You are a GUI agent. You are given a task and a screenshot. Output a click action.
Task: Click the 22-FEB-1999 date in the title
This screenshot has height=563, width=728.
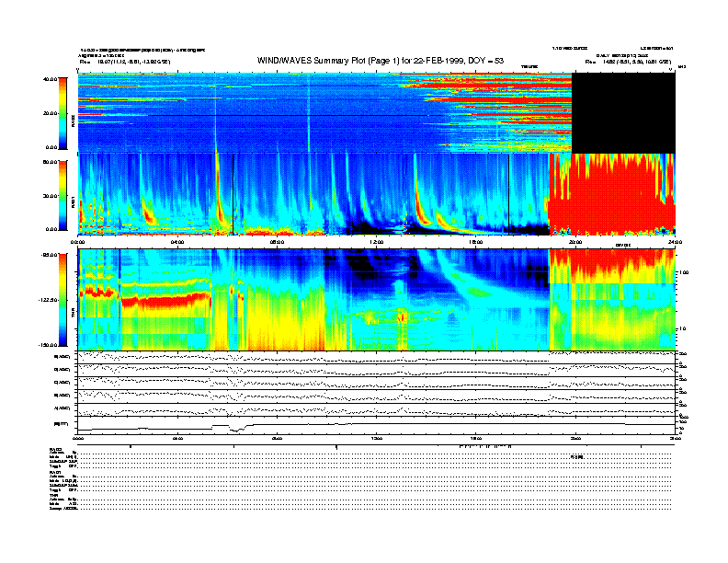[439, 61]
